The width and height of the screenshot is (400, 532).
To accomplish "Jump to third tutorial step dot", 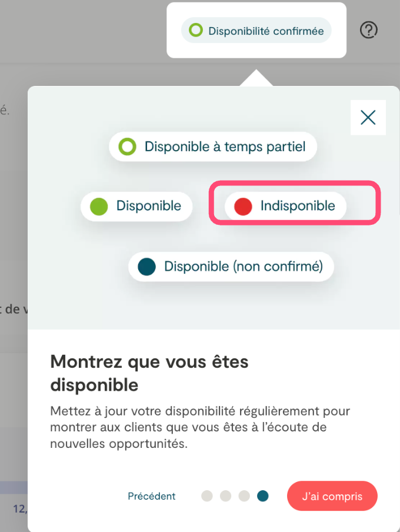I will pyautogui.click(x=244, y=496).
